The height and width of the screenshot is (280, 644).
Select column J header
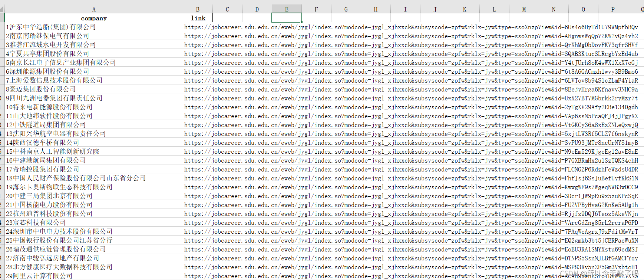pos(435,9)
